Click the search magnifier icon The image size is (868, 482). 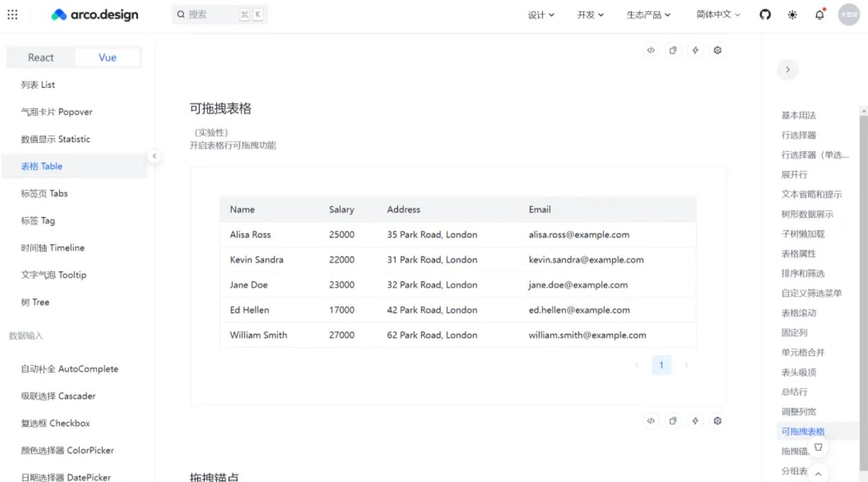pos(181,14)
